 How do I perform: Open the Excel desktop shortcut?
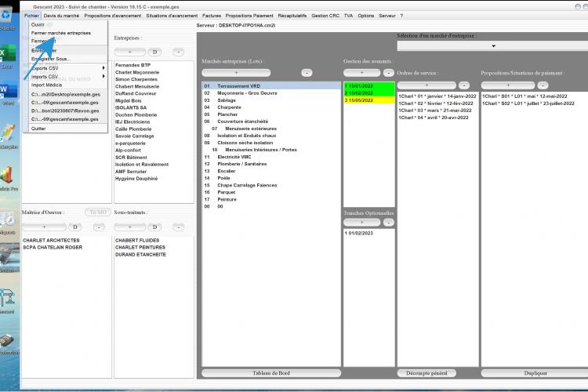[8, 56]
